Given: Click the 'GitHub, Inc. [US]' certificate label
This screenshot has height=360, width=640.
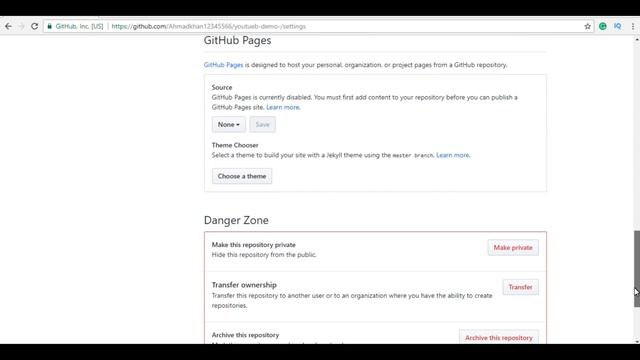Looking at the screenshot, I should tap(79, 26).
